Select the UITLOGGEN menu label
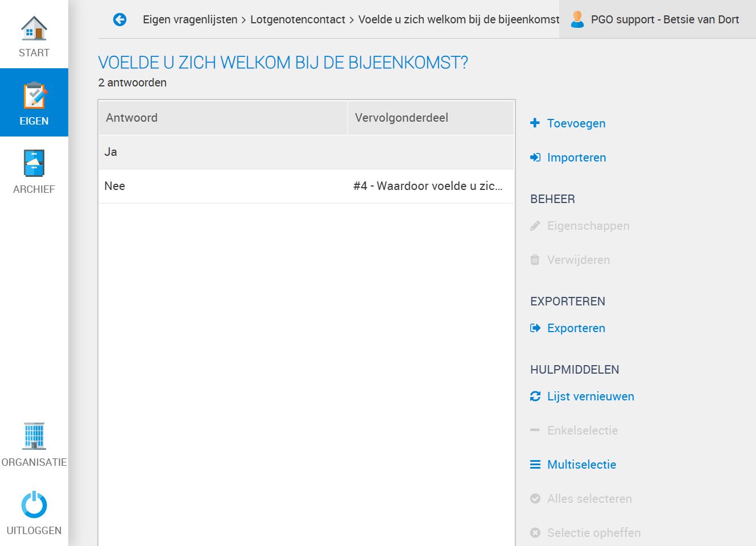 tap(34, 531)
